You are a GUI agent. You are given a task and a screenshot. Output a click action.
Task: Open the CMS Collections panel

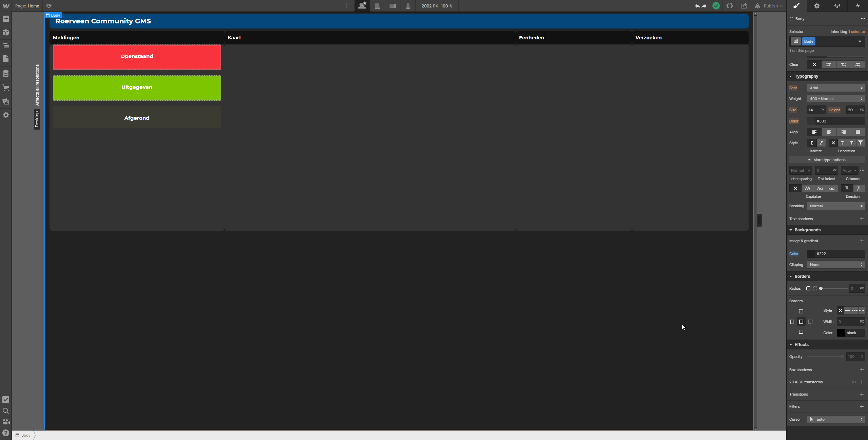coord(6,74)
